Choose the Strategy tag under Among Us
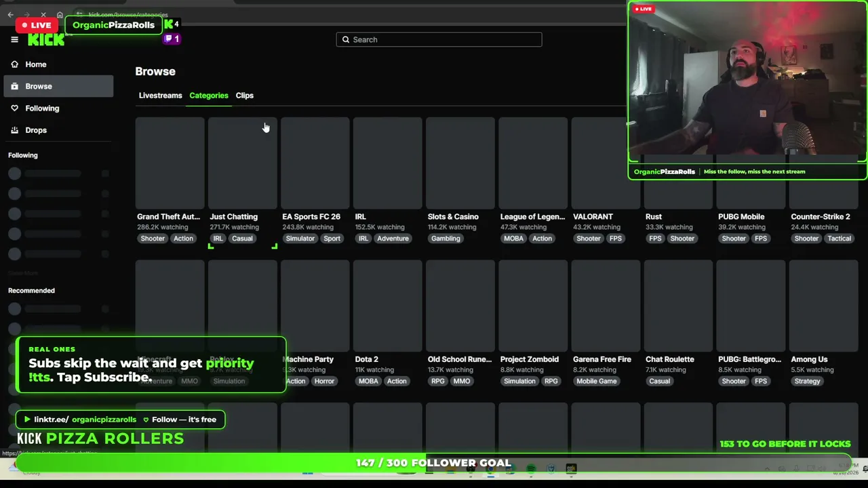This screenshot has height=488, width=868. 808,381
